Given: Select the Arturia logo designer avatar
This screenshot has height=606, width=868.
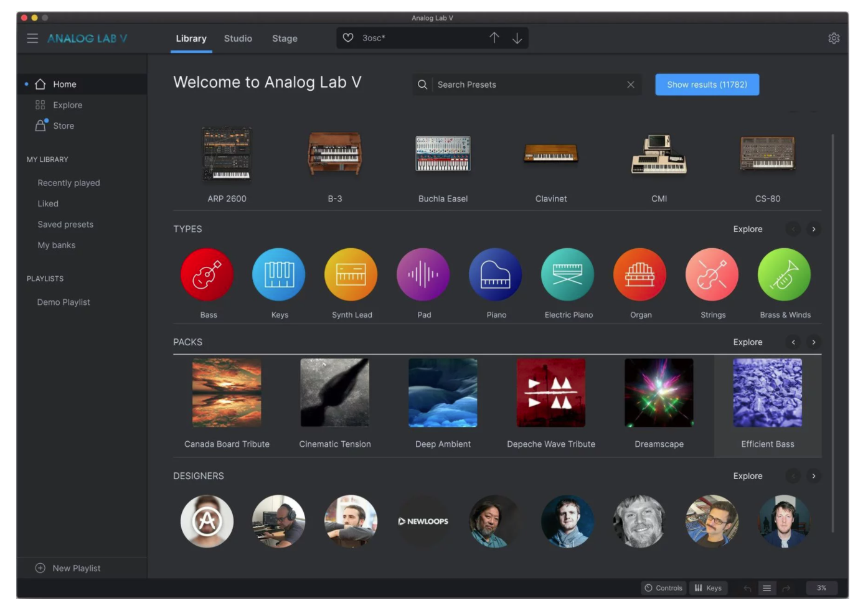Looking at the screenshot, I should [x=207, y=521].
